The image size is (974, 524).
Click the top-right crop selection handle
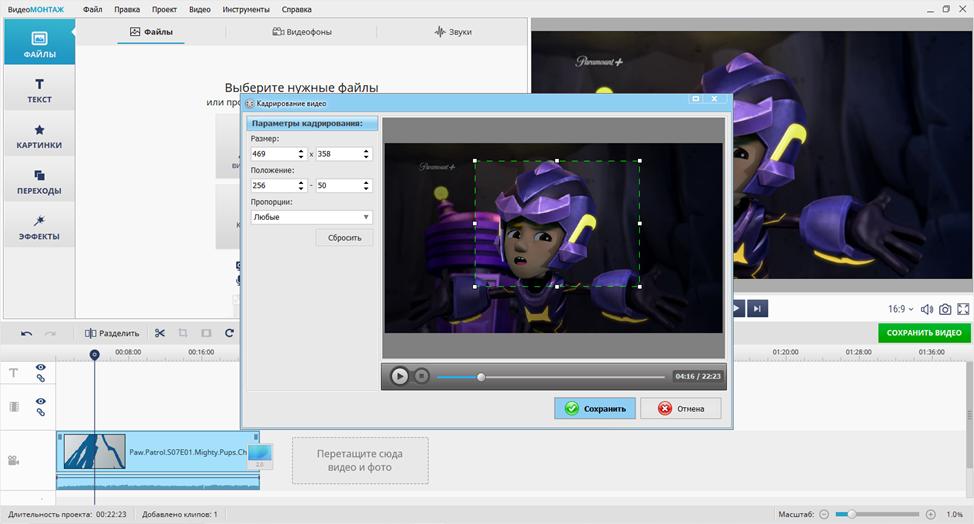click(640, 161)
